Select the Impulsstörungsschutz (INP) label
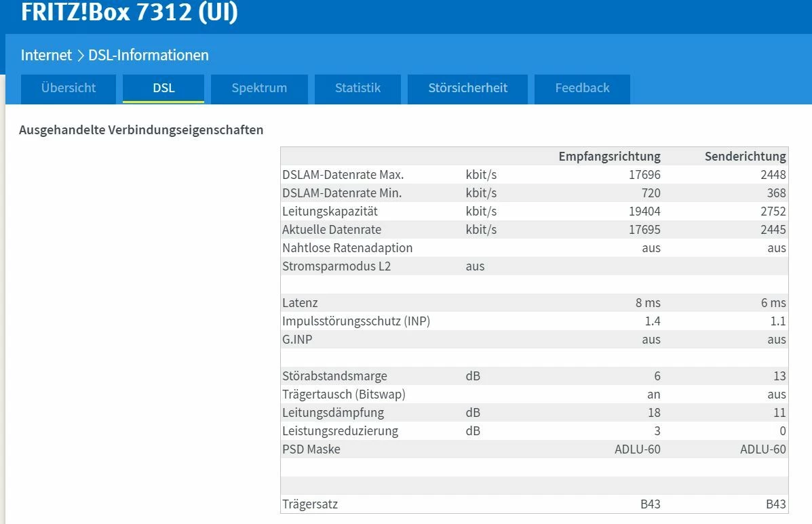812x524 pixels. pyautogui.click(x=356, y=321)
